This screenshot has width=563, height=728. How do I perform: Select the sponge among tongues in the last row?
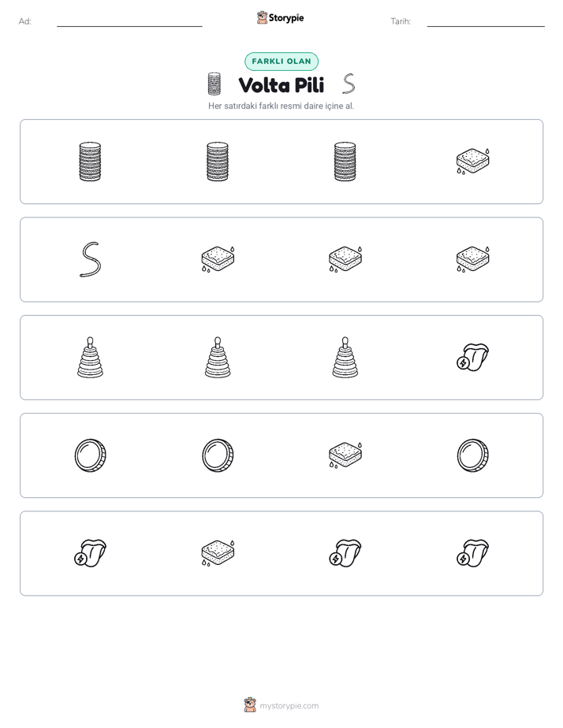click(218, 553)
